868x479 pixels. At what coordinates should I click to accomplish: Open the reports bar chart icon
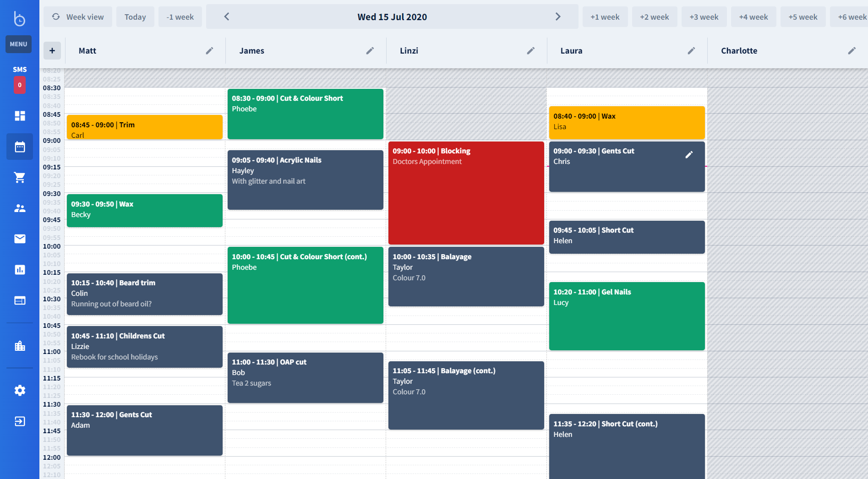click(x=20, y=270)
